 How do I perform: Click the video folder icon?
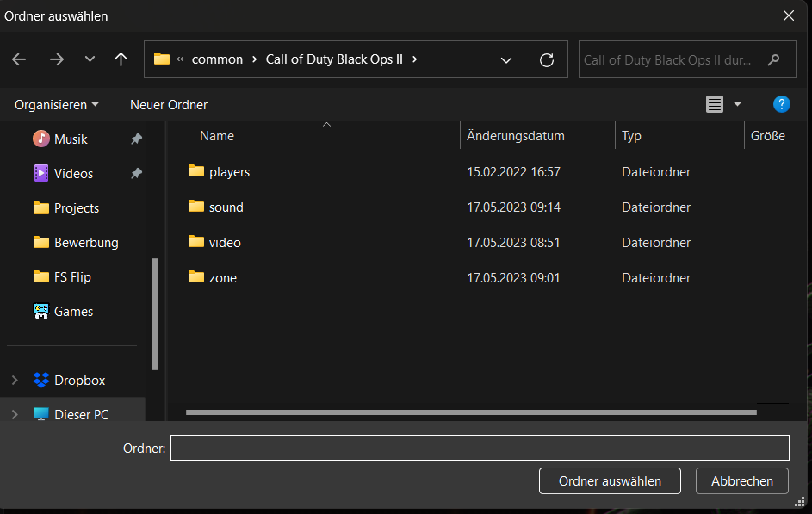195,241
